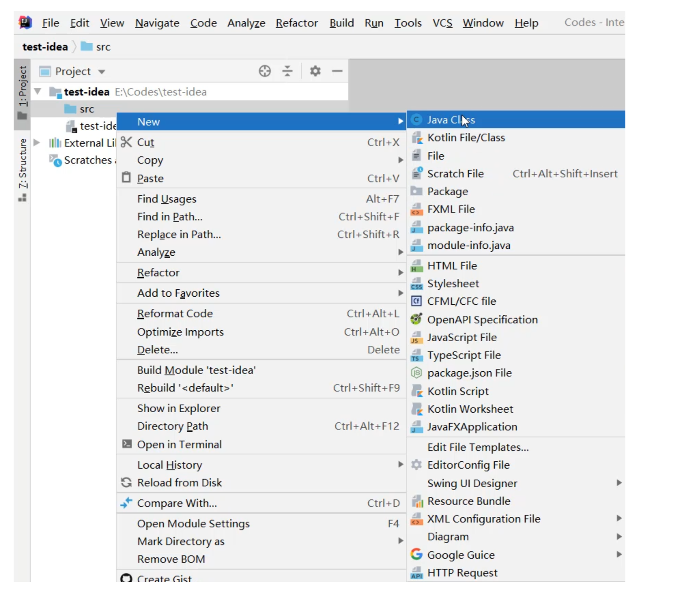The width and height of the screenshot is (700, 591).
Task: Click the OpenAPI Specification icon
Action: [x=416, y=319]
